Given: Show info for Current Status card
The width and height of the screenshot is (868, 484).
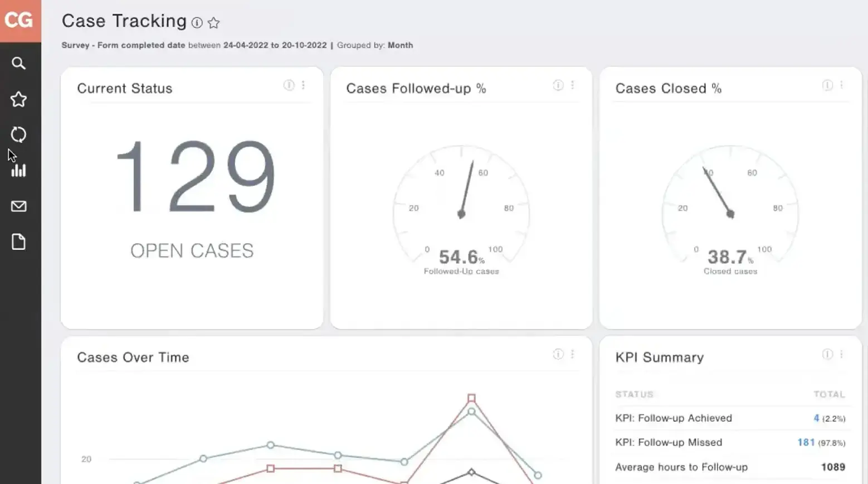Looking at the screenshot, I should tap(289, 85).
